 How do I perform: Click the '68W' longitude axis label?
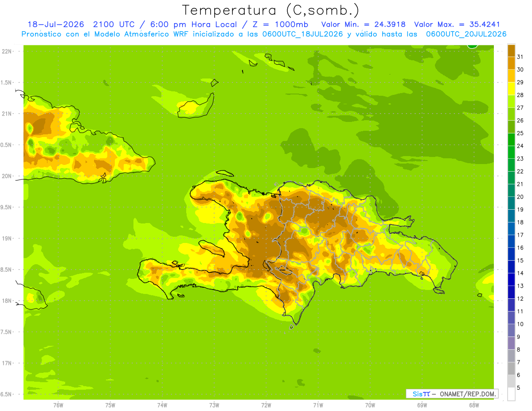[x=474, y=405]
